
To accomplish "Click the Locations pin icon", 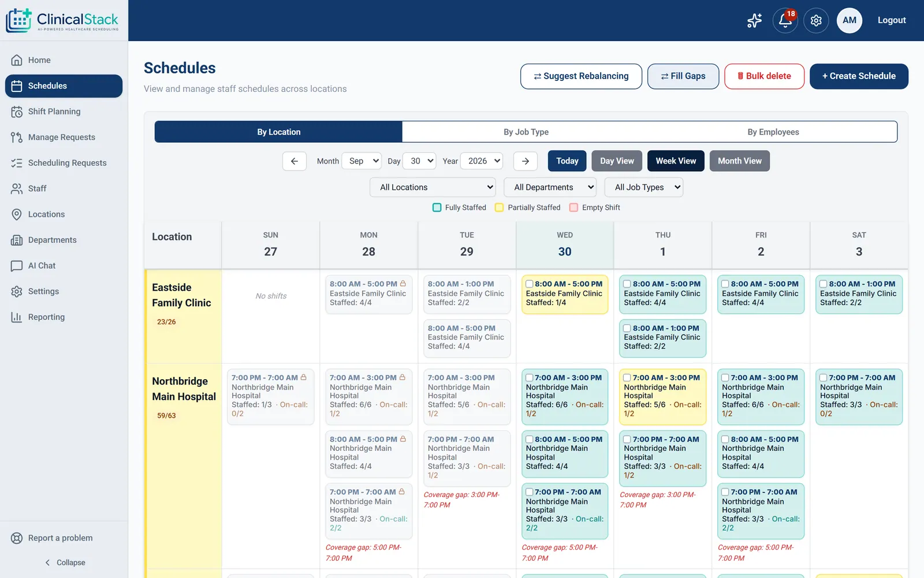I will [17, 214].
